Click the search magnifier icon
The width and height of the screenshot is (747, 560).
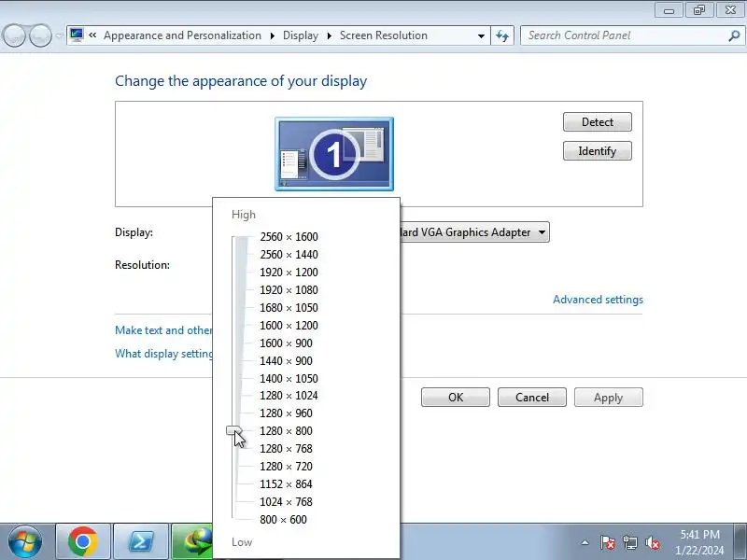pyautogui.click(x=734, y=35)
